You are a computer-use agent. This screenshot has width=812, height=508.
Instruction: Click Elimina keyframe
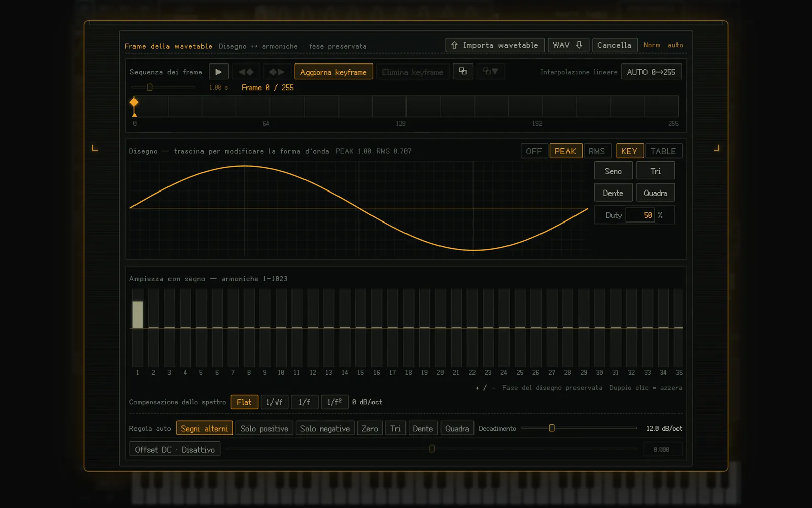(412, 72)
